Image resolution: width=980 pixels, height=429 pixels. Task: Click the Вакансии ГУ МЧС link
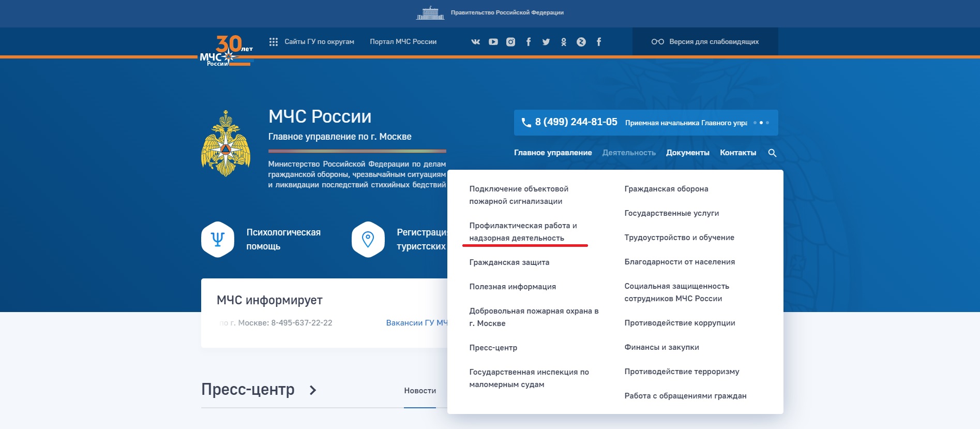pyautogui.click(x=417, y=323)
